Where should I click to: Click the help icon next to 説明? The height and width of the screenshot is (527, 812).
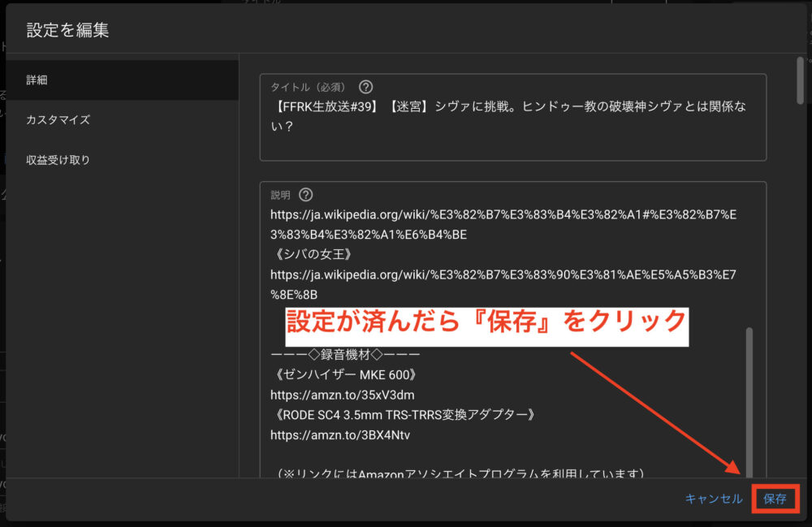(306, 195)
